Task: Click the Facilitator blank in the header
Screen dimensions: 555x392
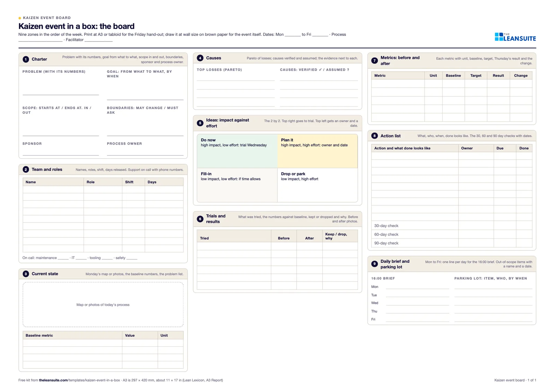Action: pyautogui.click(x=99, y=40)
